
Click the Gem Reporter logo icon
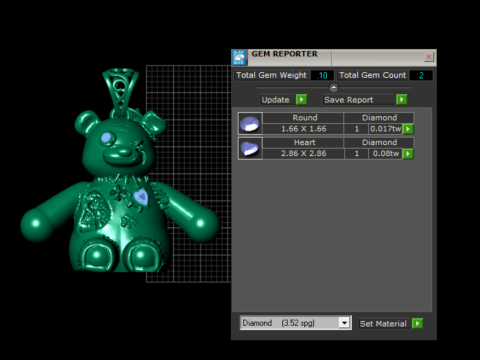pos(239,57)
